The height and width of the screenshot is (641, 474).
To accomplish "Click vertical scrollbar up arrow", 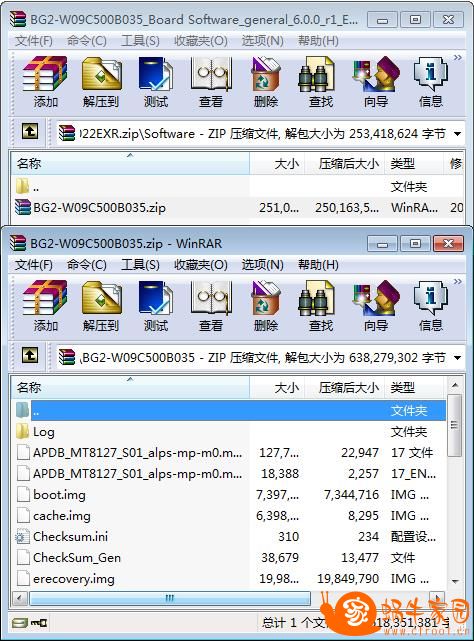I will pyautogui.click(x=454, y=385).
